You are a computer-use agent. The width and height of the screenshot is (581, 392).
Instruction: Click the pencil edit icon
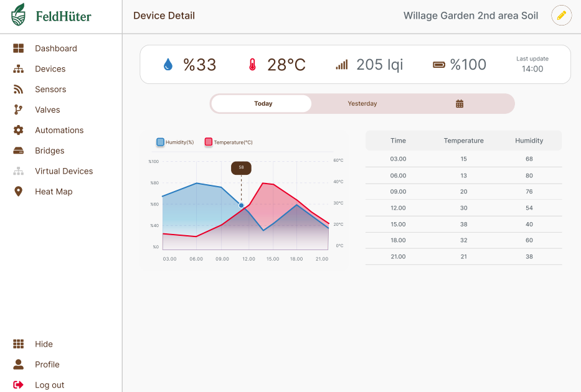point(561,16)
